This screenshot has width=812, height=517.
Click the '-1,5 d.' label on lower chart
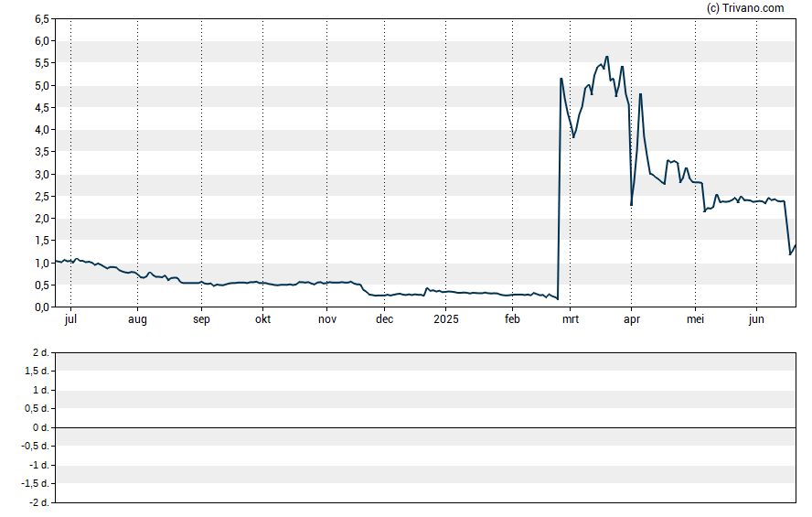[x=36, y=484]
